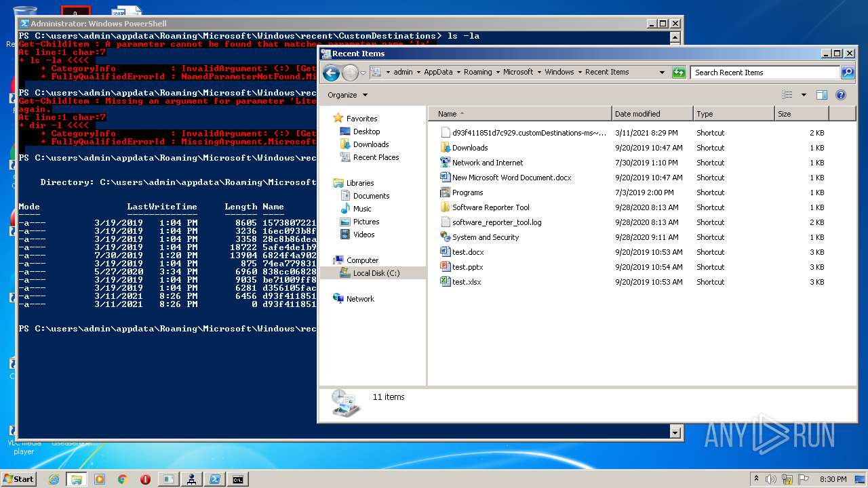Image resolution: width=868 pixels, height=488 pixels.
Task: Open the Change your view icon
Action: (x=787, y=95)
